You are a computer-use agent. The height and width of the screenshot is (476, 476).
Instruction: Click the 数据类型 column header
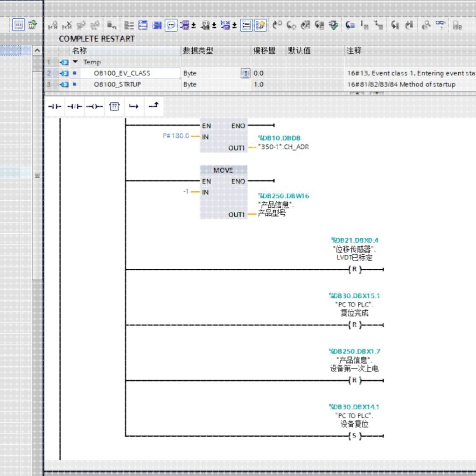click(x=216, y=50)
